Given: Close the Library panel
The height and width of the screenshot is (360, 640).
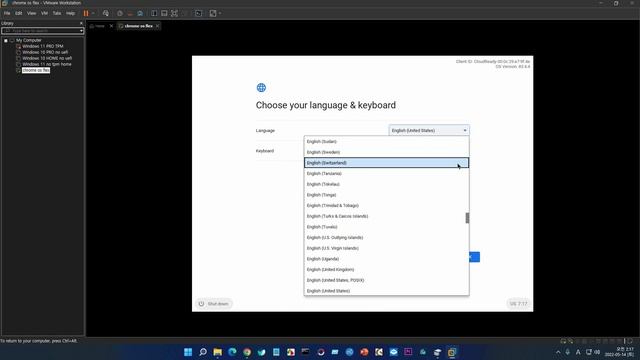Looking at the screenshot, I should click(x=81, y=23).
